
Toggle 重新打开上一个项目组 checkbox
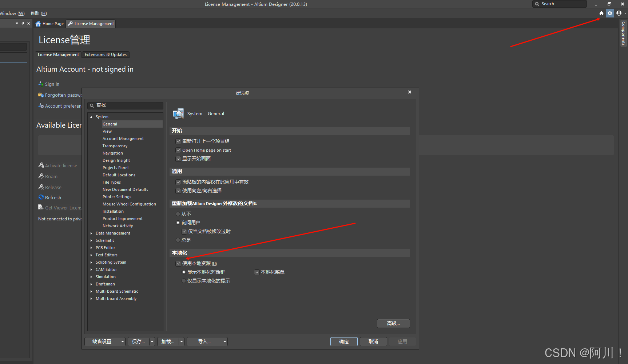click(178, 141)
